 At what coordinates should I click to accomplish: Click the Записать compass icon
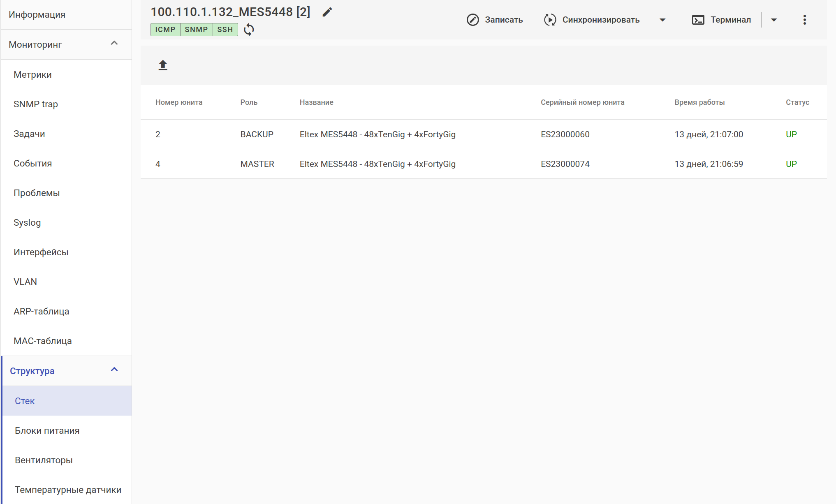(472, 20)
